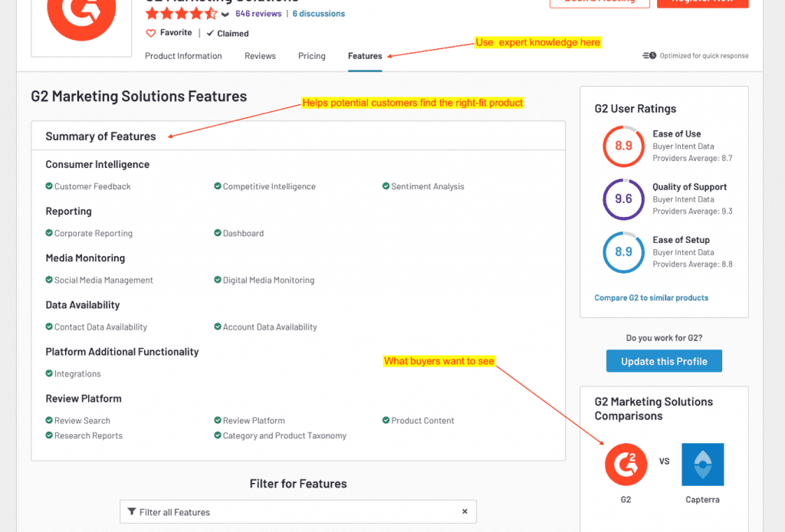Click the Digital Media Monitoring feature

click(264, 281)
